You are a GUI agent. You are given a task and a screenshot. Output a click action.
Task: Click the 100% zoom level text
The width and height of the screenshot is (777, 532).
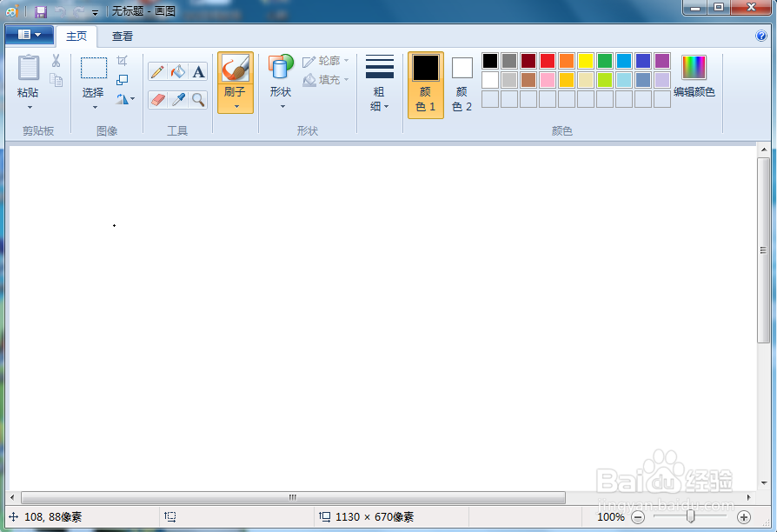[610, 517]
